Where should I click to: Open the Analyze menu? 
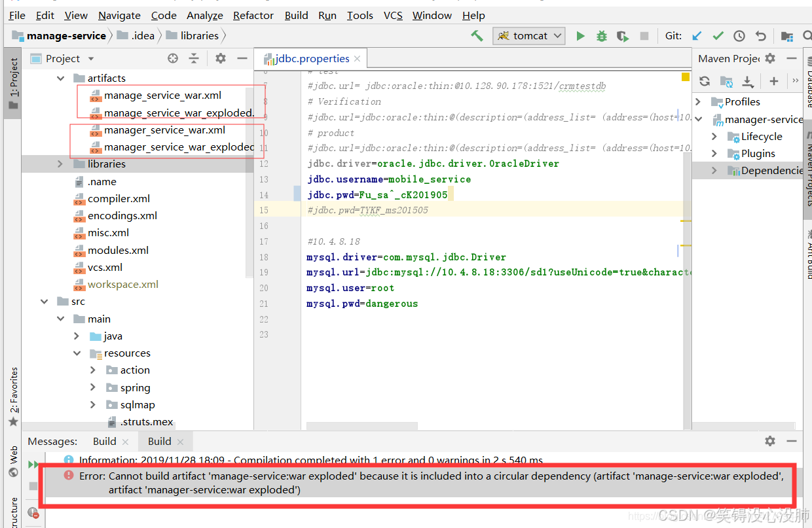204,15
